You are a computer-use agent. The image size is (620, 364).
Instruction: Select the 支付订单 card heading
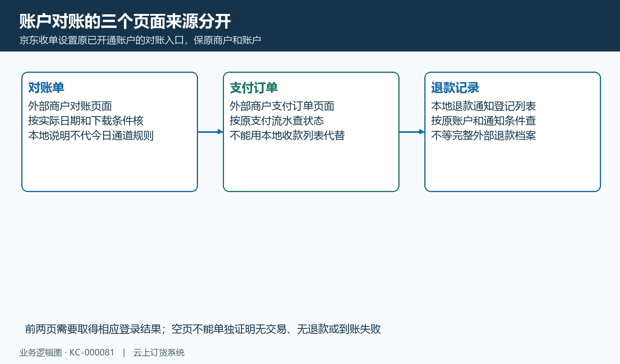tap(254, 88)
